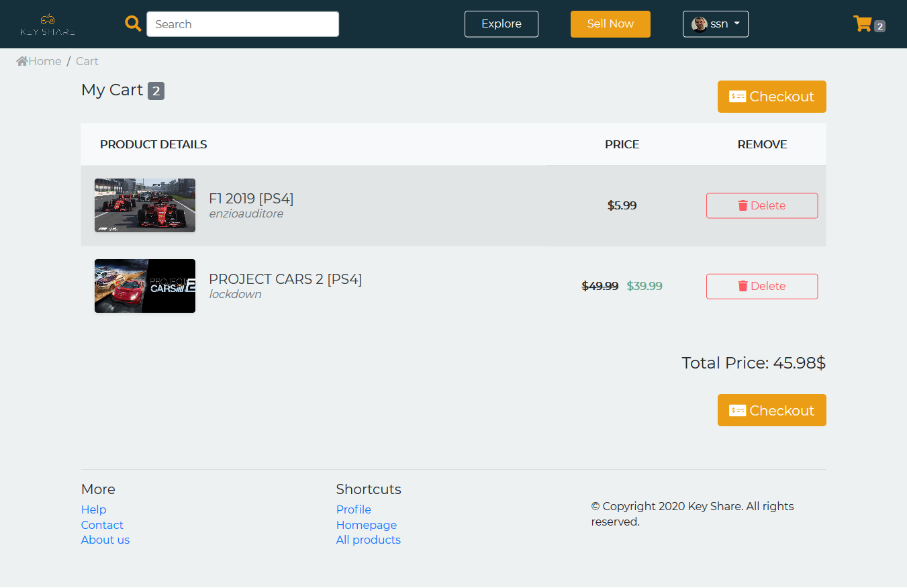Open the Explore page

[502, 24]
